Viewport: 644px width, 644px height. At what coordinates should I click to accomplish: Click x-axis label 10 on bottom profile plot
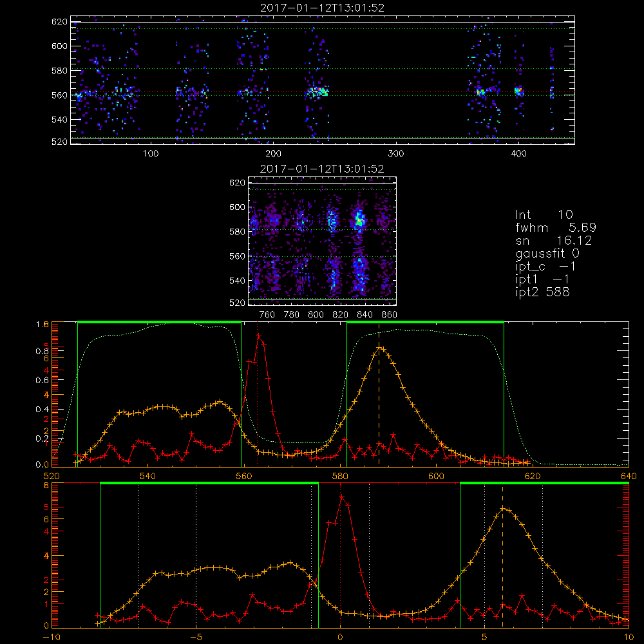tap(629, 638)
